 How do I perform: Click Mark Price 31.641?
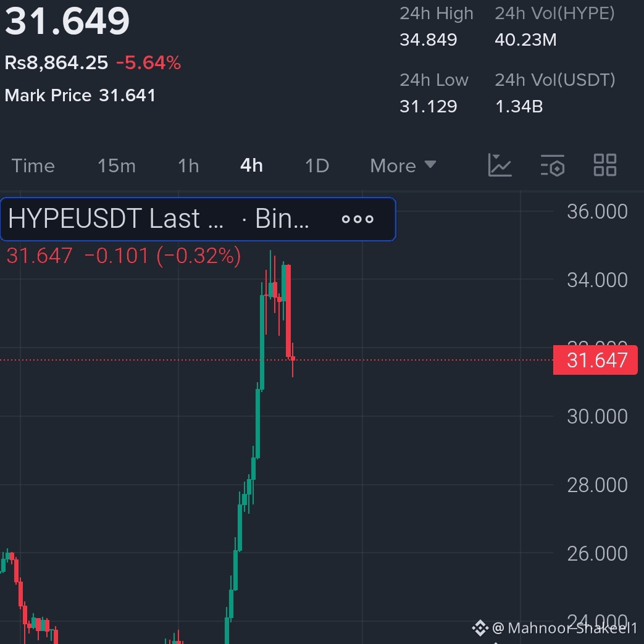click(80, 95)
